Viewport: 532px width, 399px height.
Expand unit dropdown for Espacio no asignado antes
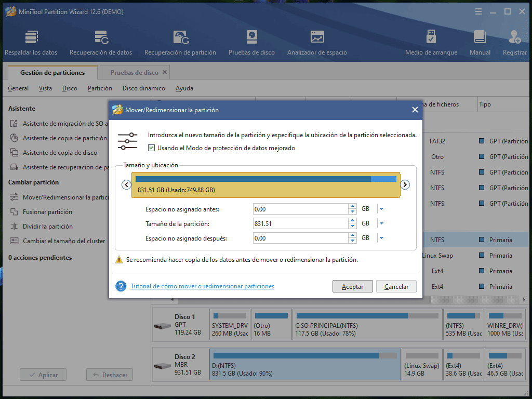381,209
